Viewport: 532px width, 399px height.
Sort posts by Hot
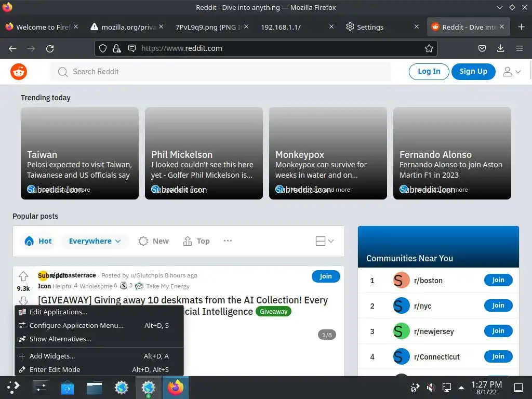click(38, 241)
